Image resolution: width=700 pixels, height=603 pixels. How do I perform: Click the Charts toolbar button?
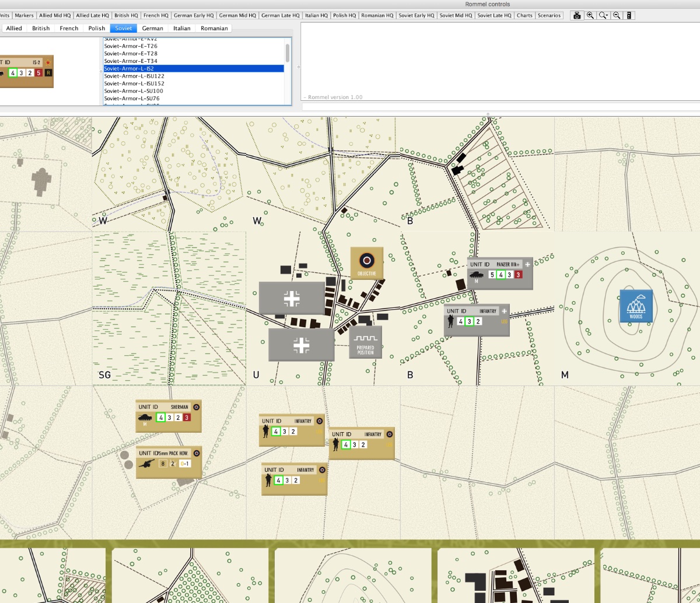(x=524, y=16)
